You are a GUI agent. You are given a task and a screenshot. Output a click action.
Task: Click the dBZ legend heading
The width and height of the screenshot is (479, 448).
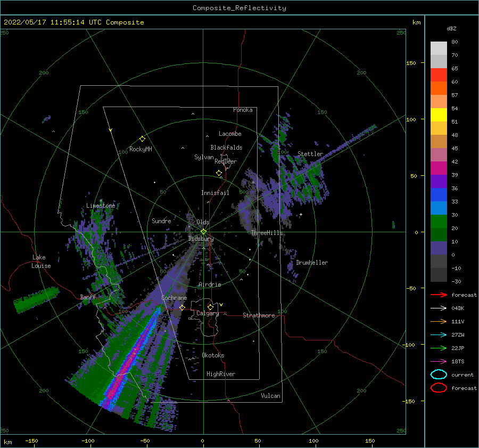click(451, 28)
